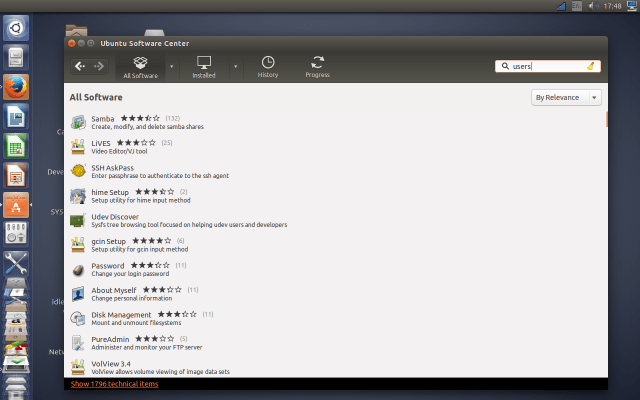Open the All Software section
This screenshot has height=400, width=640.
140,66
